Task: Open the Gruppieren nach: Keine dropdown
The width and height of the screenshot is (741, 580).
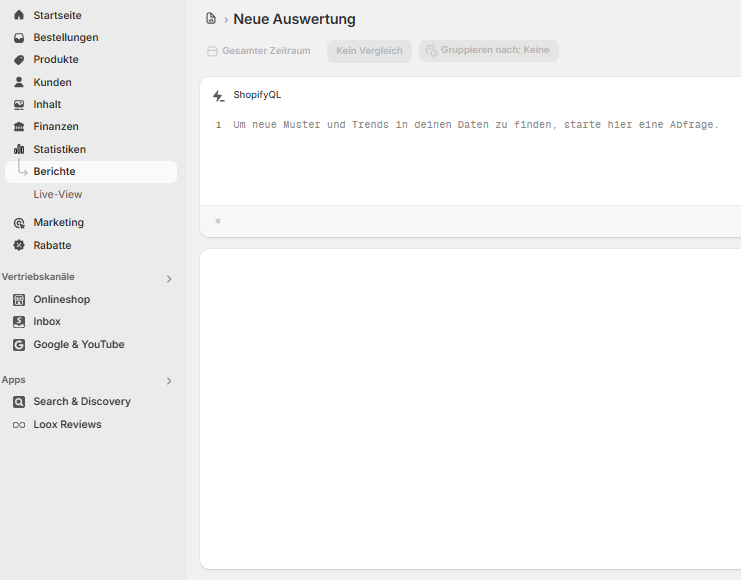Action: 488,50
